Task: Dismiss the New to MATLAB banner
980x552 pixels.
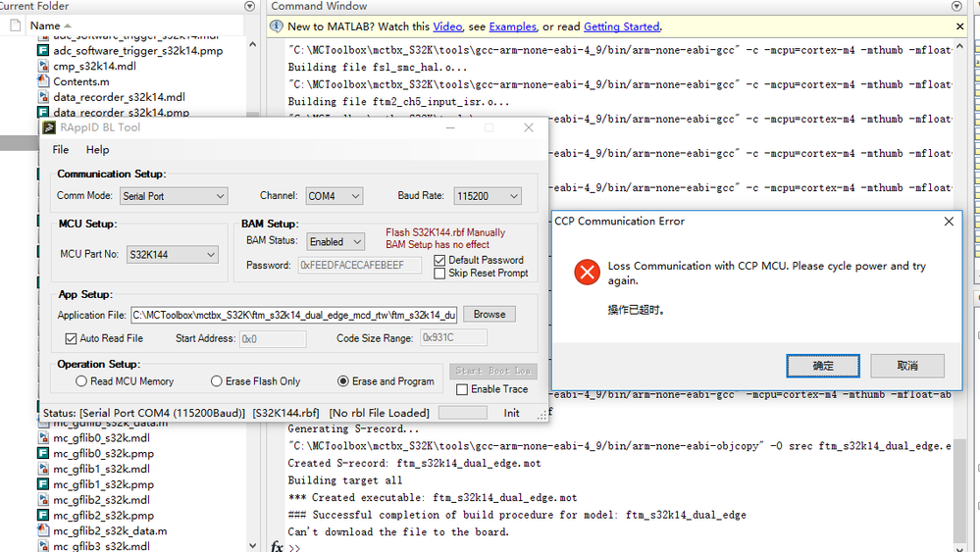Action: pyautogui.click(x=960, y=26)
